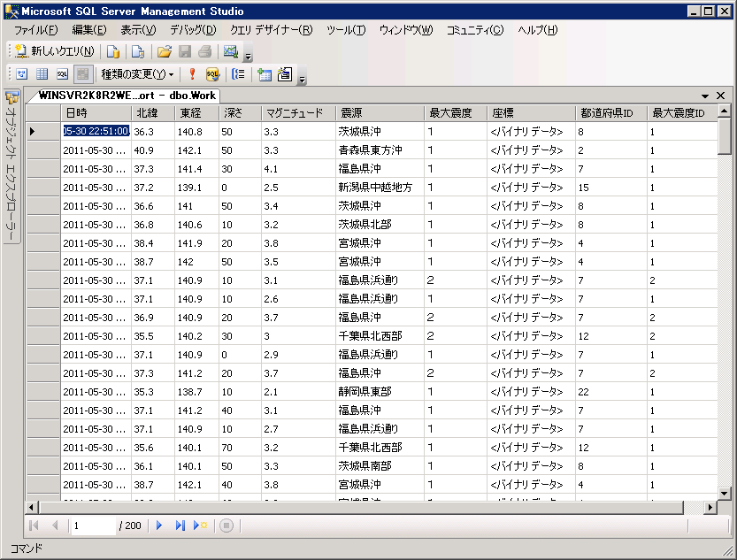
Task: Open the コミュニティ(C) menu
Action: pyautogui.click(x=475, y=30)
